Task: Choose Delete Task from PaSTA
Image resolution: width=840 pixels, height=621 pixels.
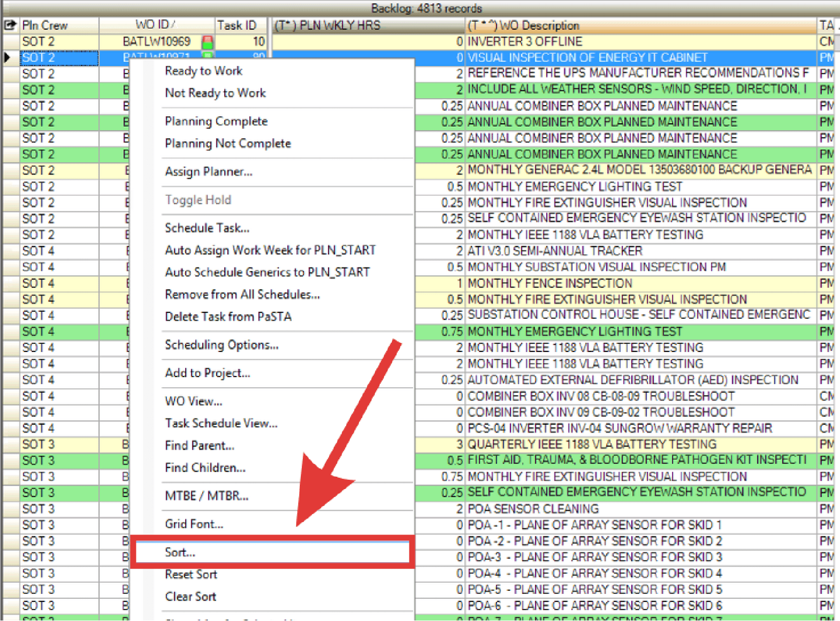Action: click(228, 316)
